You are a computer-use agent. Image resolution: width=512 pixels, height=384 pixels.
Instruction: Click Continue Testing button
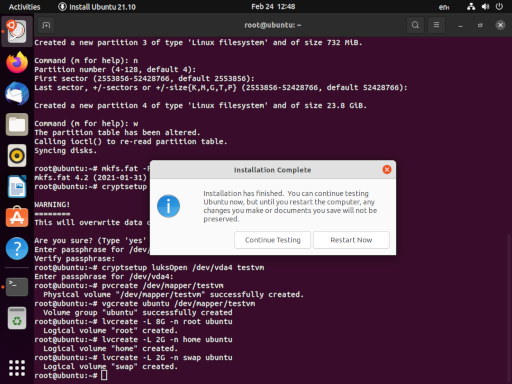pos(272,240)
